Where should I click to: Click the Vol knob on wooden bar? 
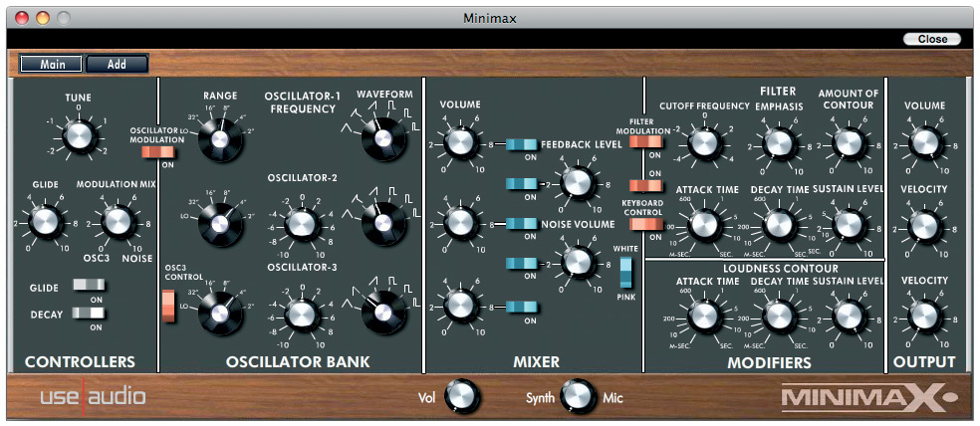pyautogui.click(x=462, y=395)
